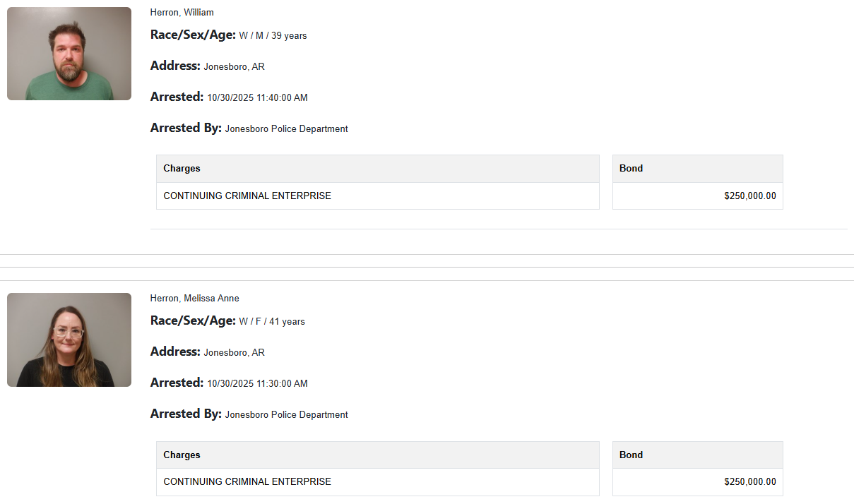Click the booking photo beside Herron, William
This screenshot has height=504, width=854.
point(69,54)
